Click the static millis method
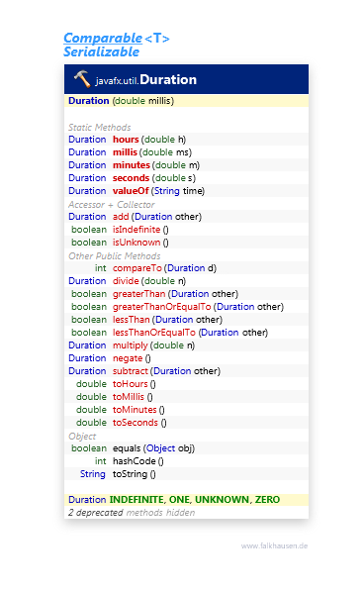 click(x=125, y=152)
